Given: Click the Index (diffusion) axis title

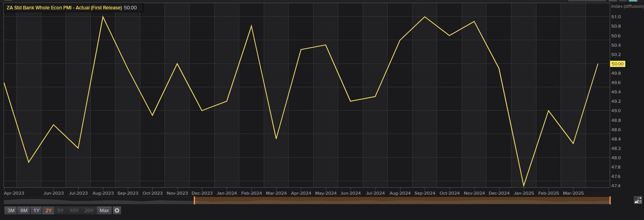Looking at the screenshot, I should 627,6.
